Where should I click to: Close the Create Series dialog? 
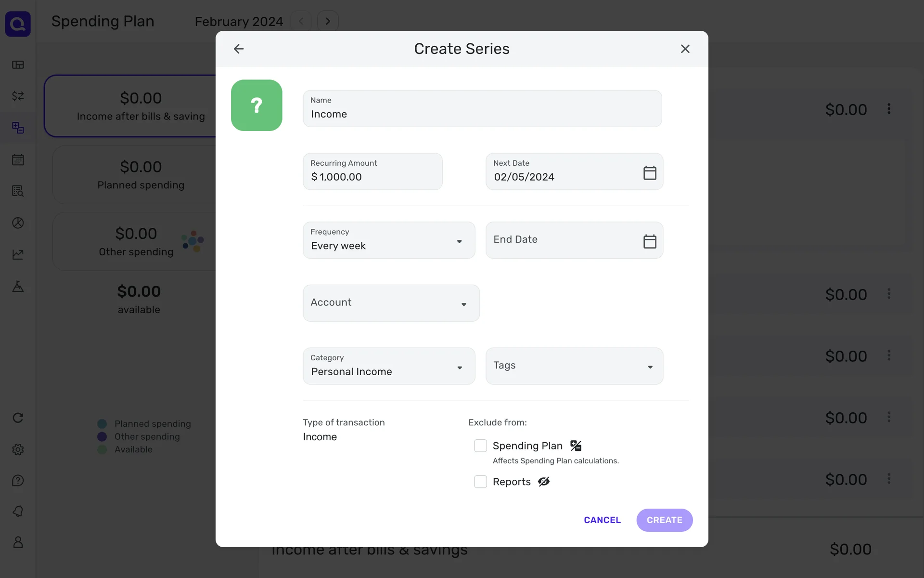pos(685,49)
